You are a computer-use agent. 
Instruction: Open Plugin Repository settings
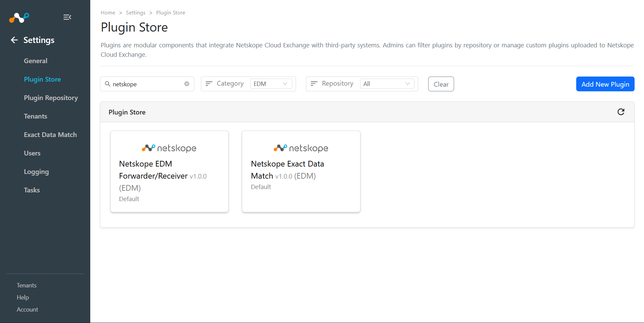(x=51, y=98)
